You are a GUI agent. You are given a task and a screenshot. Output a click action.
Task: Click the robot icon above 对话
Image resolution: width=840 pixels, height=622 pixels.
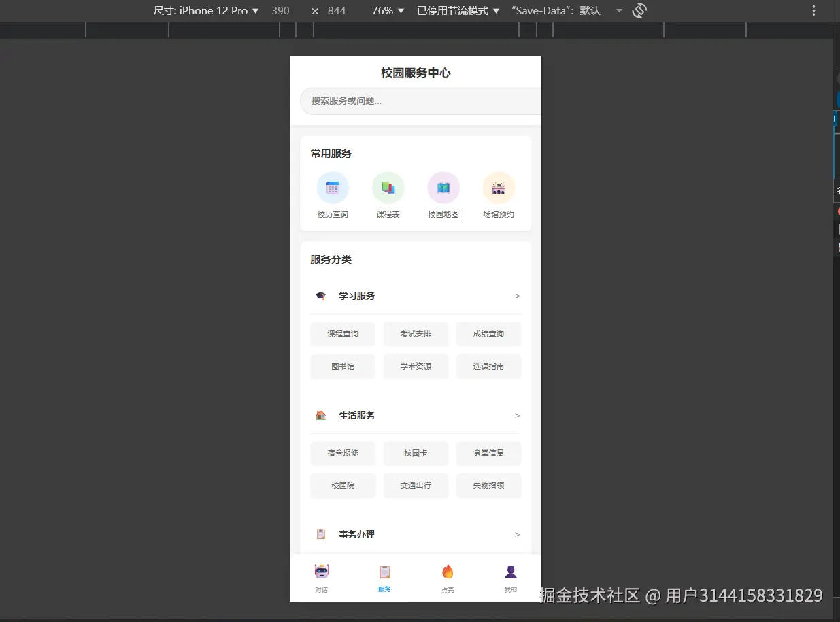[x=322, y=572]
